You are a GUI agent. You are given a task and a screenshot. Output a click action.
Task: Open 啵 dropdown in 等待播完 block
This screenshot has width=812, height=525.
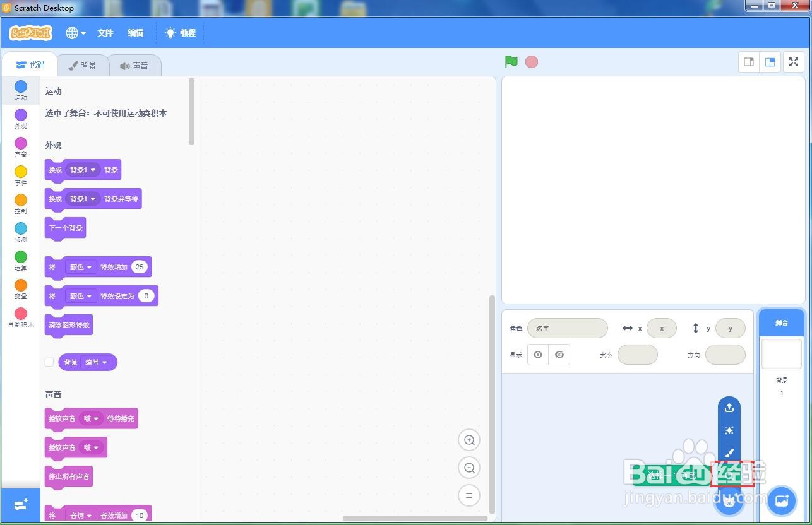[x=92, y=418]
